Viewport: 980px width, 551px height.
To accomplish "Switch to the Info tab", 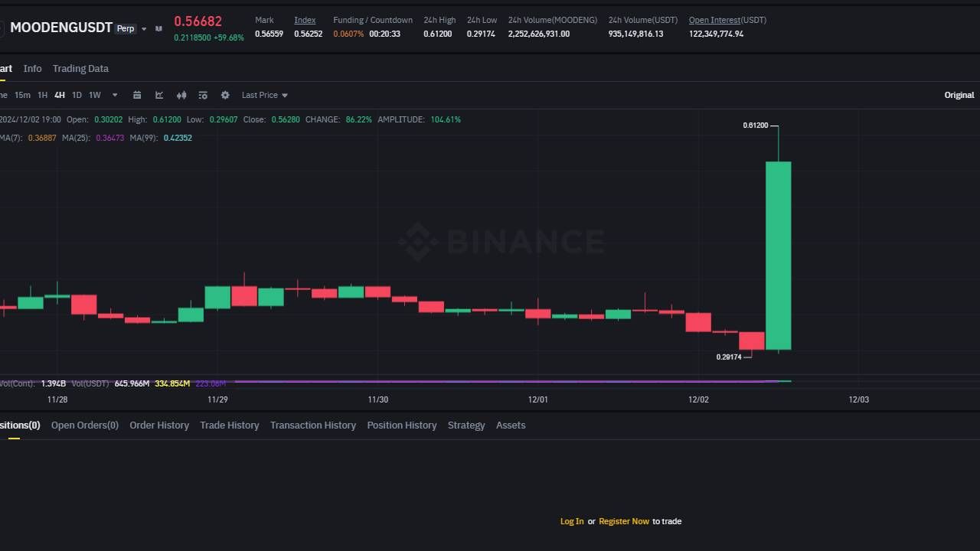I will 32,68.
